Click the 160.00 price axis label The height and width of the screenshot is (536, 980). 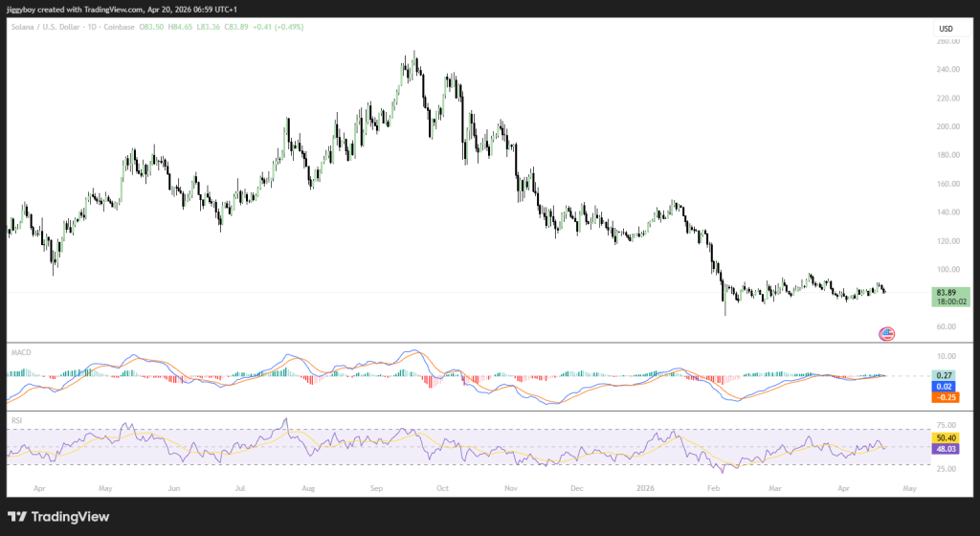[x=948, y=185]
